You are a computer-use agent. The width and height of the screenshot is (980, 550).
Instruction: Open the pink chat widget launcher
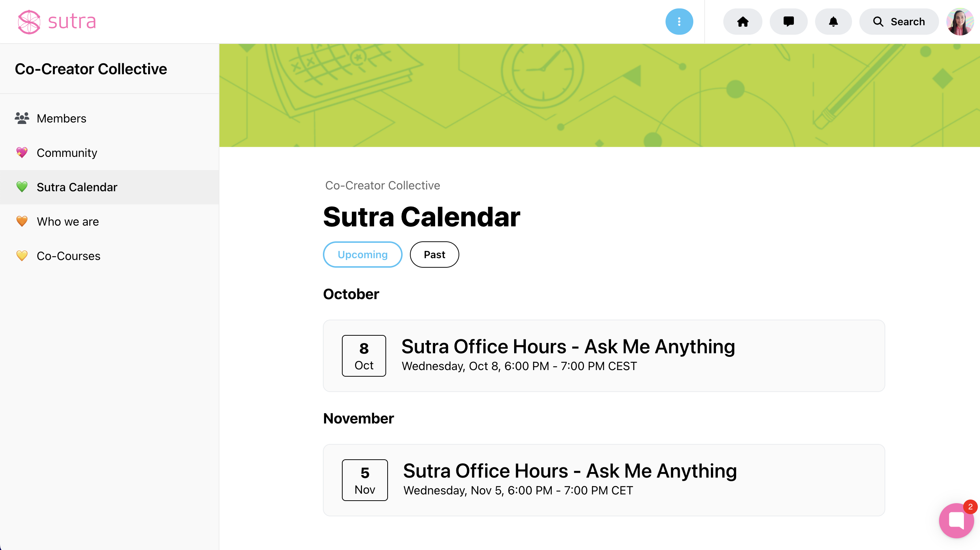point(955,520)
